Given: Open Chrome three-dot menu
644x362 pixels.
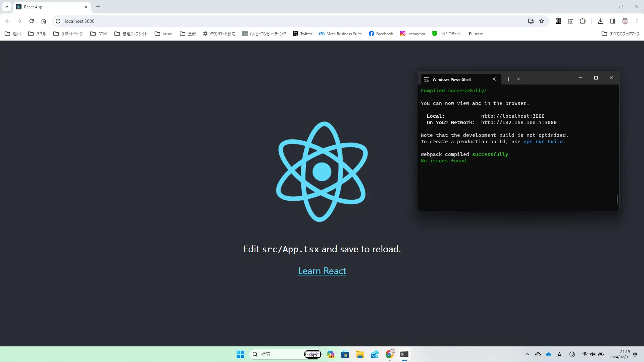Looking at the screenshot, I should click(x=637, y=21).
